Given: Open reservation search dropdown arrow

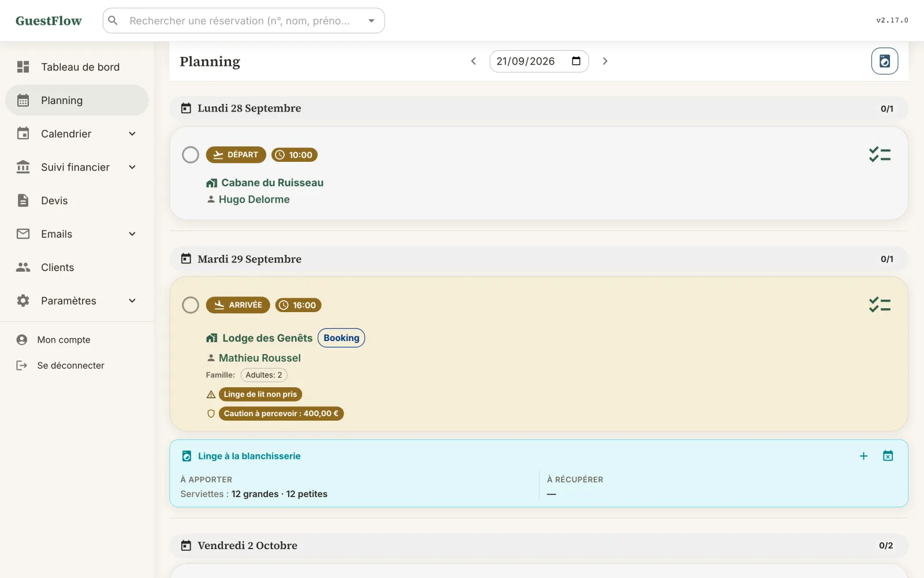Looking at the screenshot, I should [x=371, y=21].
